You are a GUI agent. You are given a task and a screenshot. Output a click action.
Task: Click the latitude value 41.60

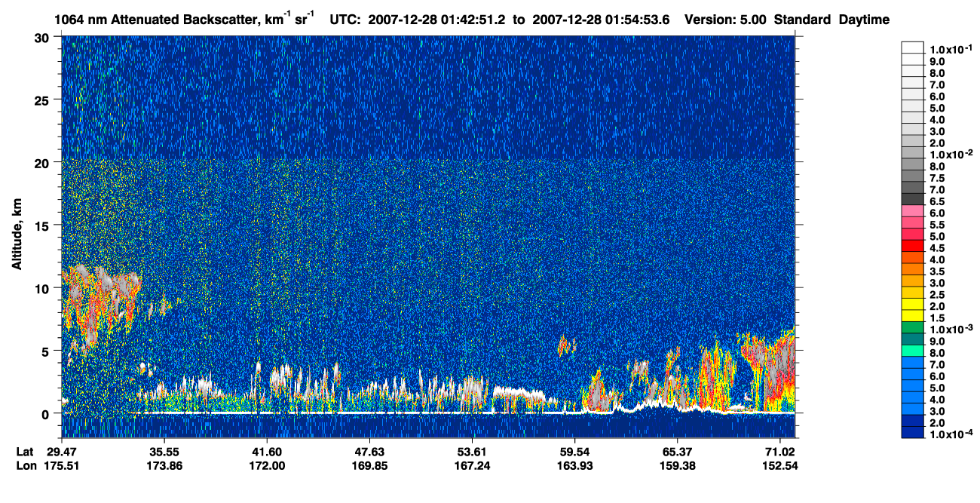click(266, 452)
